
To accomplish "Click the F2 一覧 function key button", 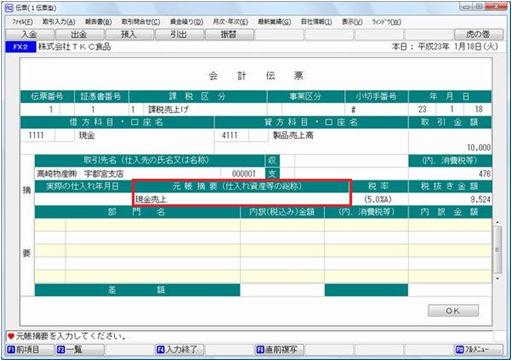I will click(x=80, y=349).
